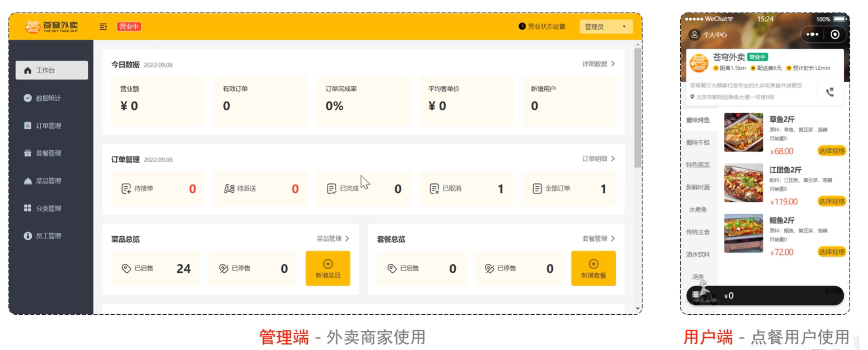Open the WeChat mini-program three-dots menu
The height and width of the screenshot is (350, 868).
point(812,34)
